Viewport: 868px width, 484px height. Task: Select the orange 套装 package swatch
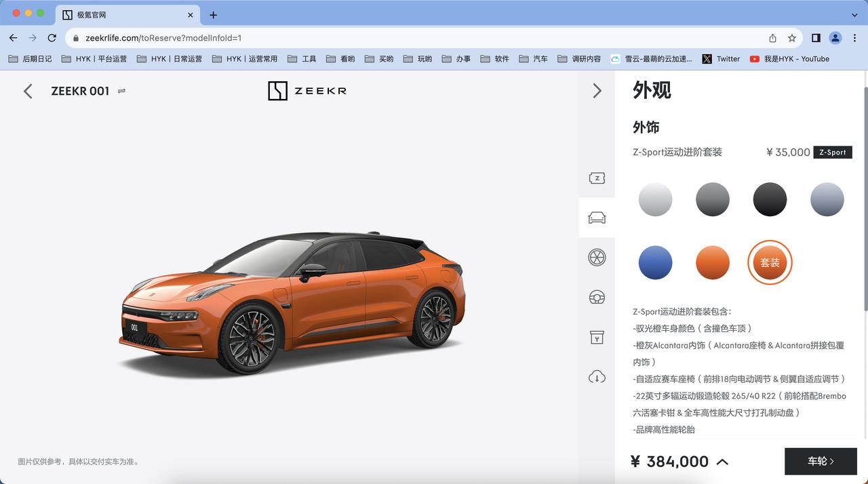(770, 262)
